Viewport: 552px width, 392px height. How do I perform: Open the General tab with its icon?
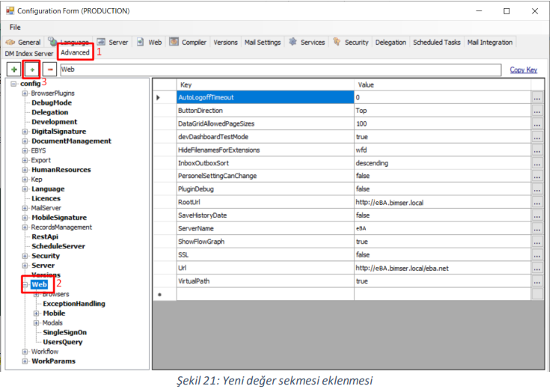click(x=24, y=43)
